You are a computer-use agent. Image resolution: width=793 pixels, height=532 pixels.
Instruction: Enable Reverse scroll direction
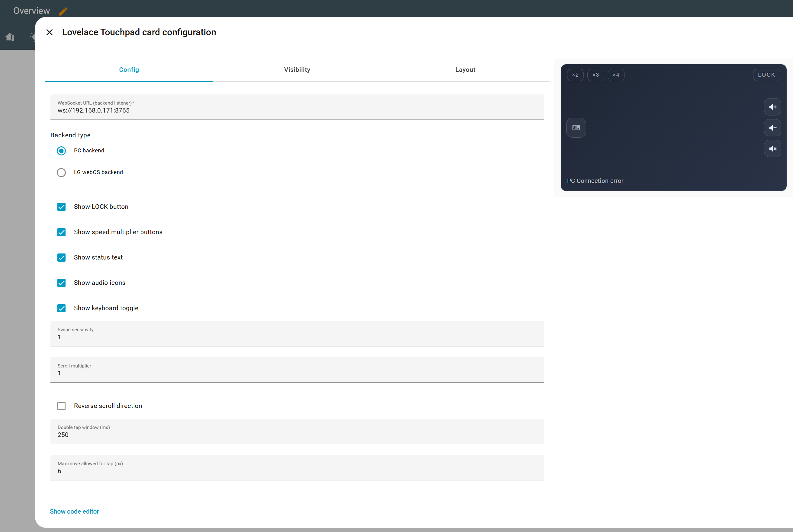[61, 406]
